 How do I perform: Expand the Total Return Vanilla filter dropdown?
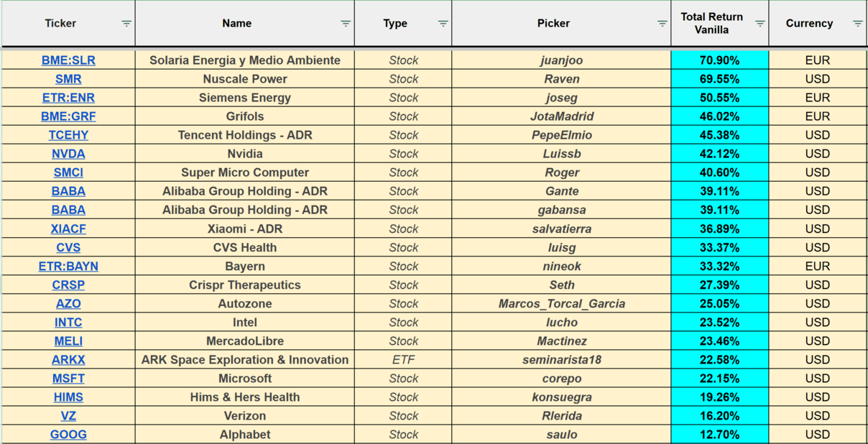760,24
